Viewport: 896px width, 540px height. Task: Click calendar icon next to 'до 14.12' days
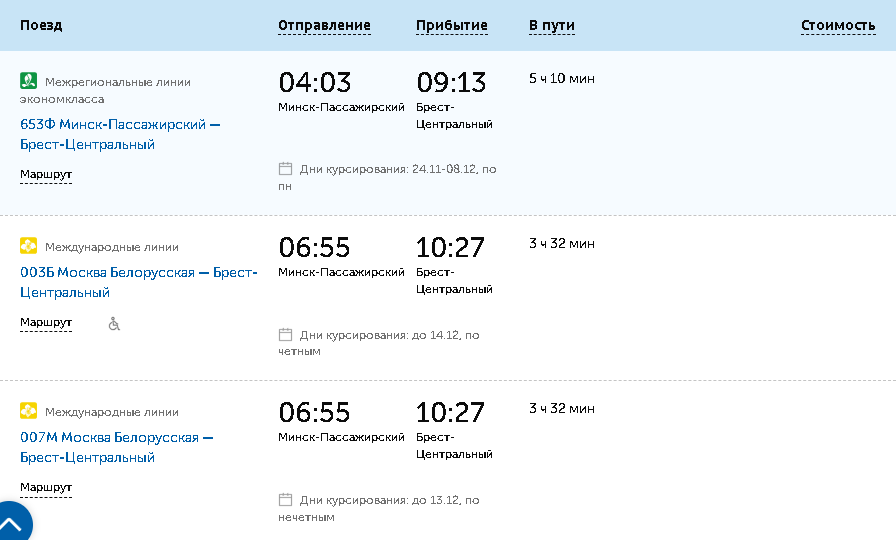pos(285,334)
